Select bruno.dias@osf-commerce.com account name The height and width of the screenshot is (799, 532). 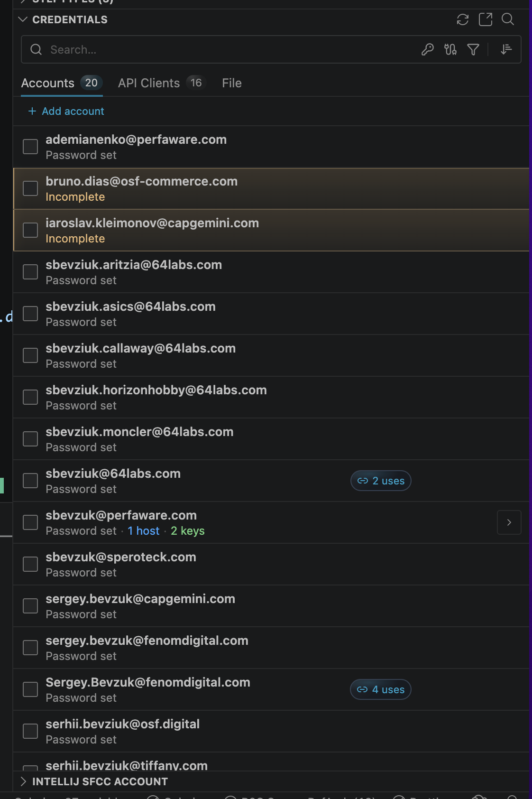[x=142, y=181]
